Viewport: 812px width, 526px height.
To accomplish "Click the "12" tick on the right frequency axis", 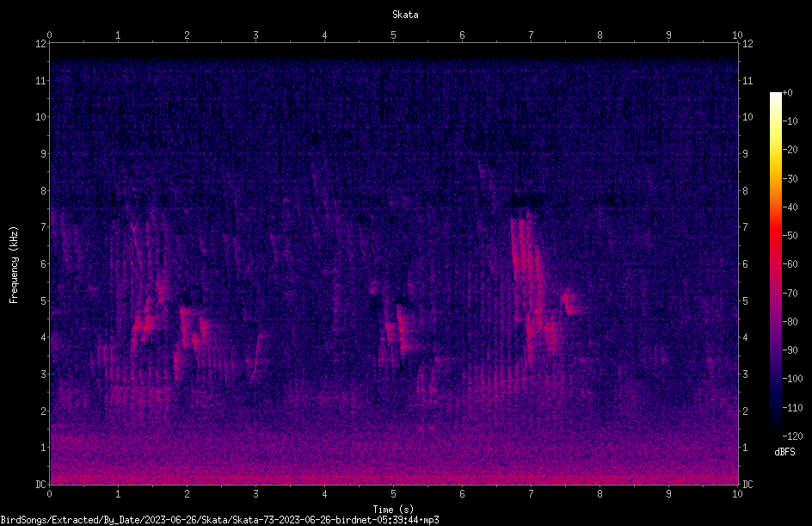I will [747, 44].
